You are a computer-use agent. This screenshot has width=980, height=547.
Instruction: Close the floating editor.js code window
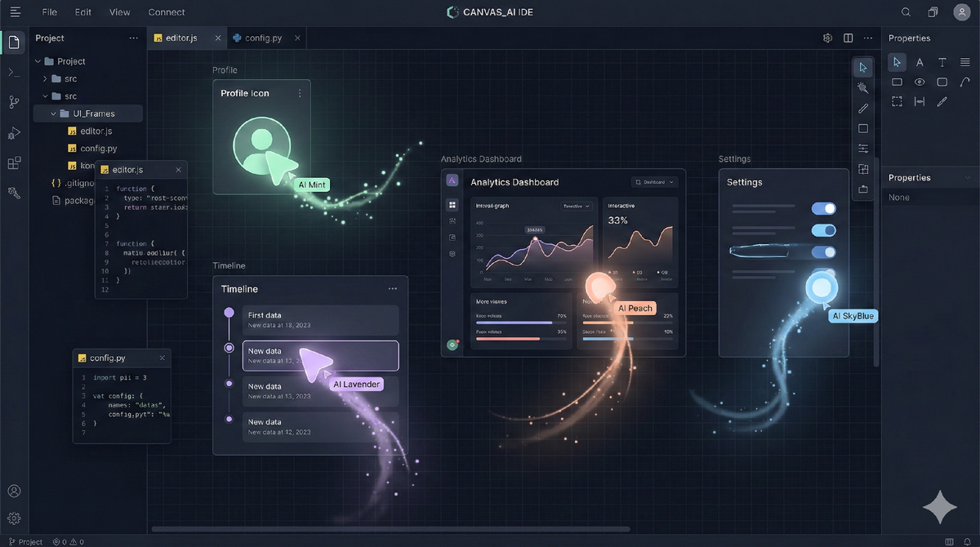click(179, 170)
